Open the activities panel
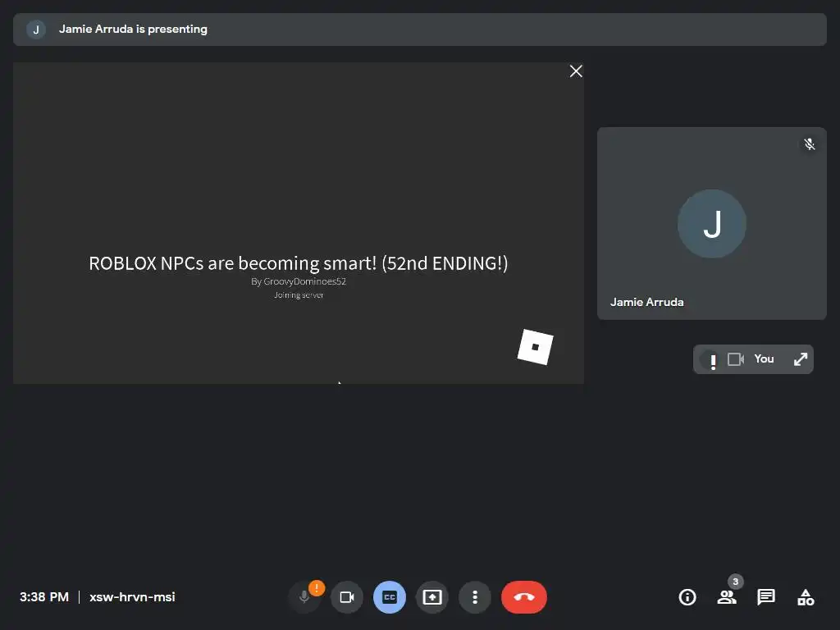The image size is (840, 630). pyautogui.click(x=806, y=597)
